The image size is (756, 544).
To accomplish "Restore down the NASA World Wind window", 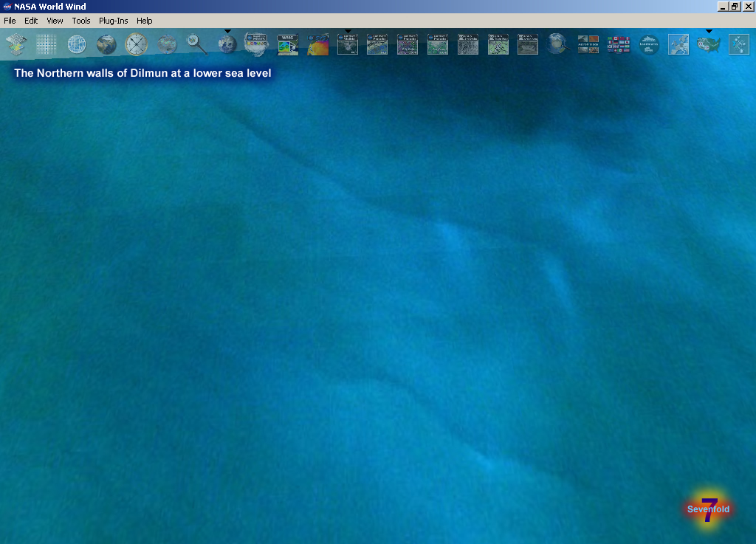I will [735, 6].
